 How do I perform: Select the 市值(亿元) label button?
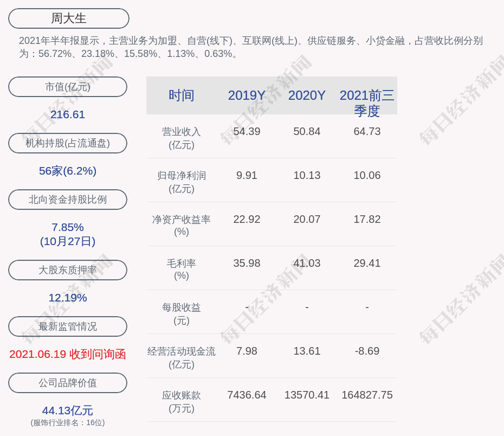(68, 87)
